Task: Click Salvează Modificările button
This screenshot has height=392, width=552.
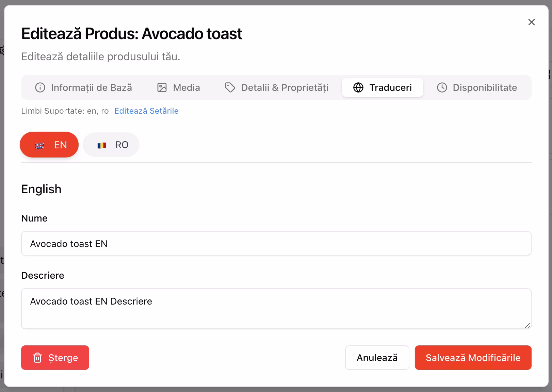Action: click(x=473, y=358)
